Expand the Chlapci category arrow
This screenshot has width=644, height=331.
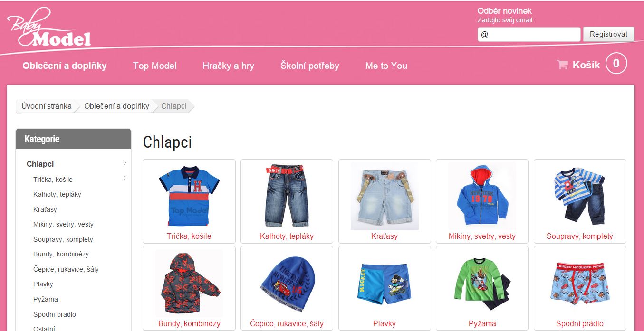(x=125, y=163)
